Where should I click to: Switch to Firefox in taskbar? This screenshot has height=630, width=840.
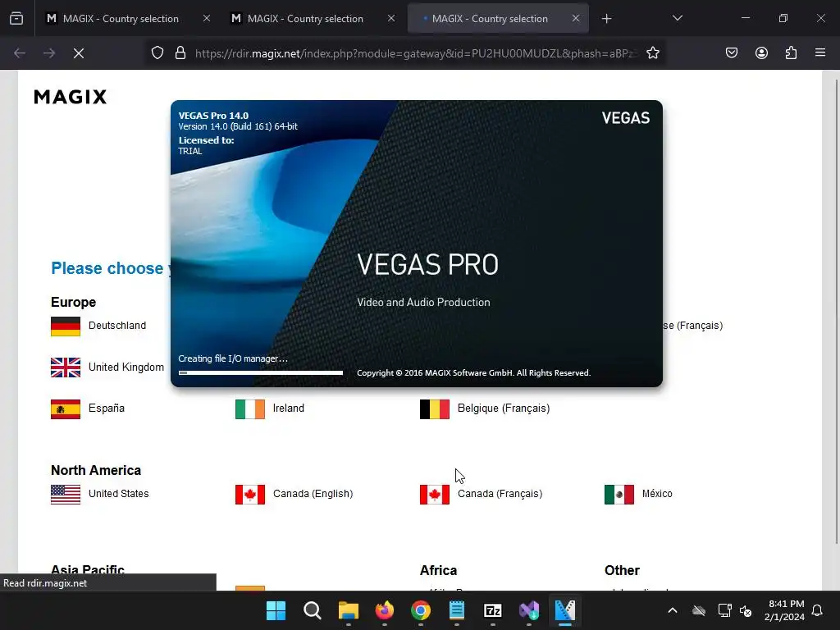coord(384,610)
